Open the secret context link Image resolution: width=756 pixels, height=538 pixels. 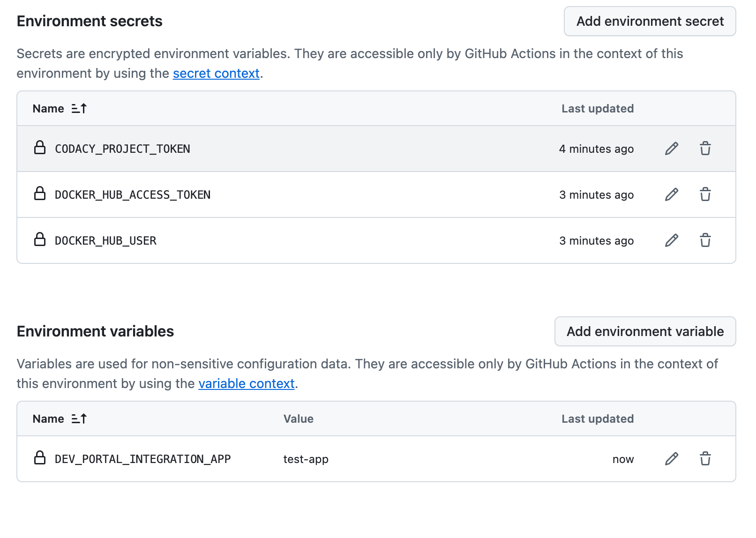click(x=216, y=74)
